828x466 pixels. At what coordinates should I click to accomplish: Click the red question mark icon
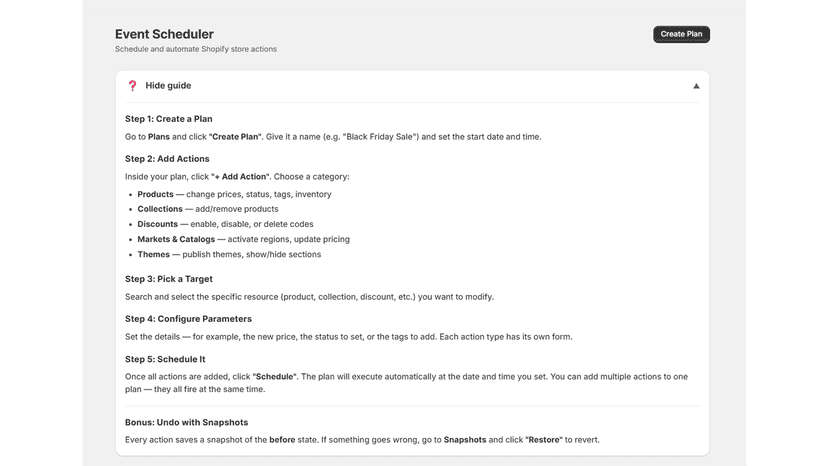[x=133, y=86]
